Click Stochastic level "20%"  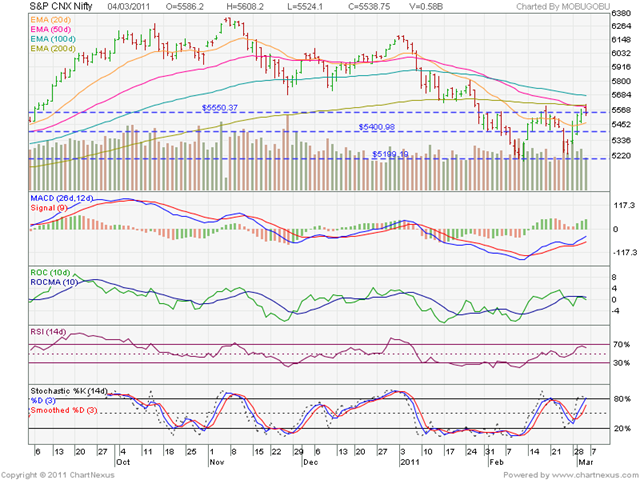[622, 429]
